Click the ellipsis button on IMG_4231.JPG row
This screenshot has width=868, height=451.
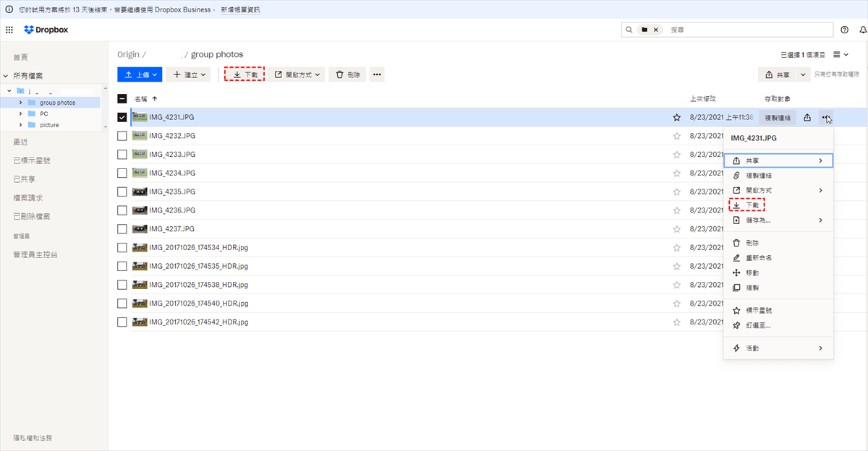click(x=826, y=117)
